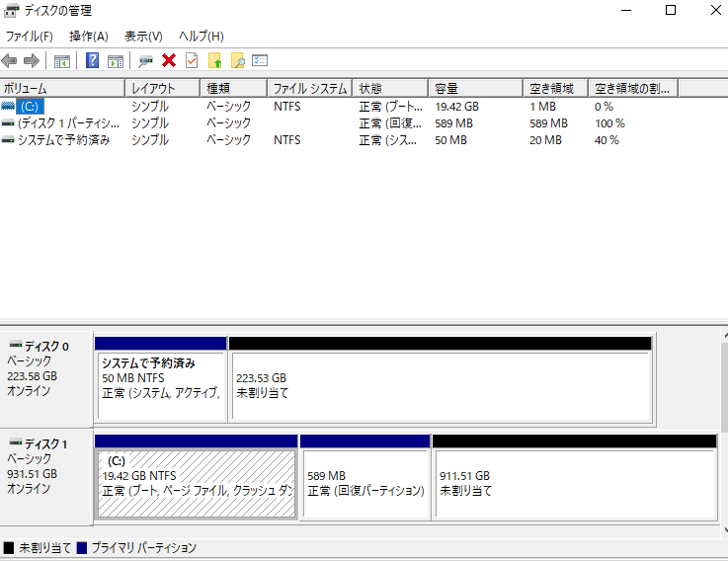
Task: Sort by 種類 column header
Action: [233, 88]
